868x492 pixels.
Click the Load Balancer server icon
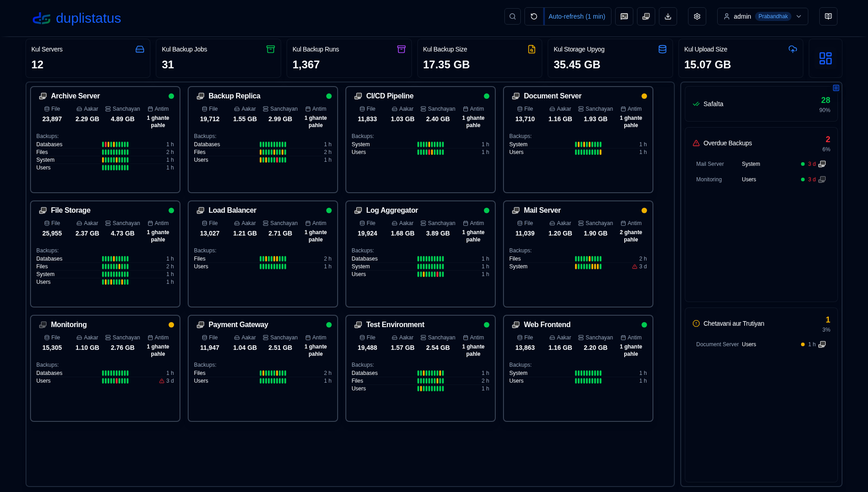200,210
